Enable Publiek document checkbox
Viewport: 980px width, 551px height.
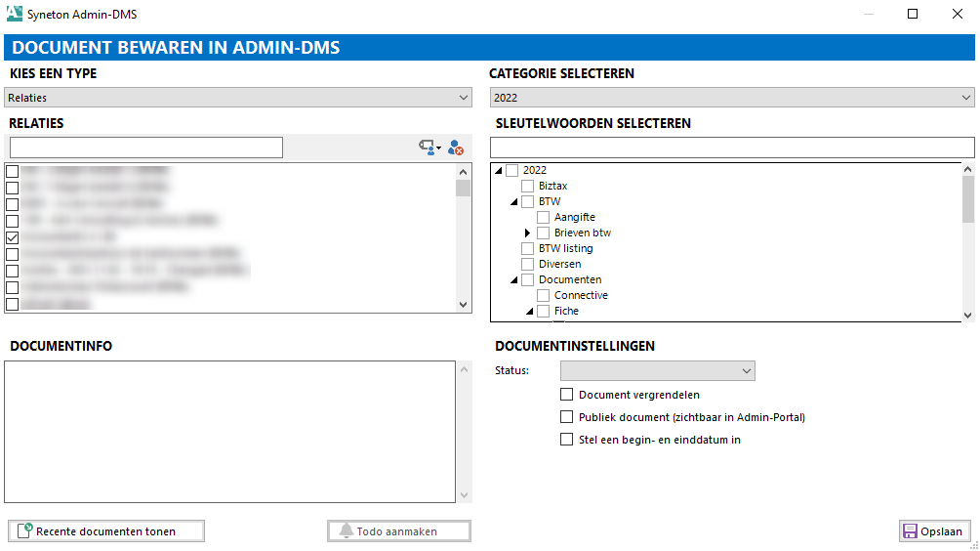tap(566, 417)
